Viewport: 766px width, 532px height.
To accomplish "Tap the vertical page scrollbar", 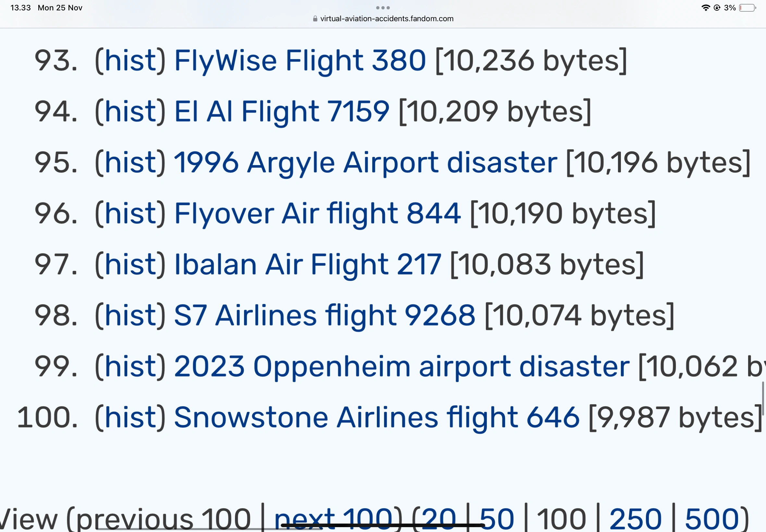I will [763, 398].
